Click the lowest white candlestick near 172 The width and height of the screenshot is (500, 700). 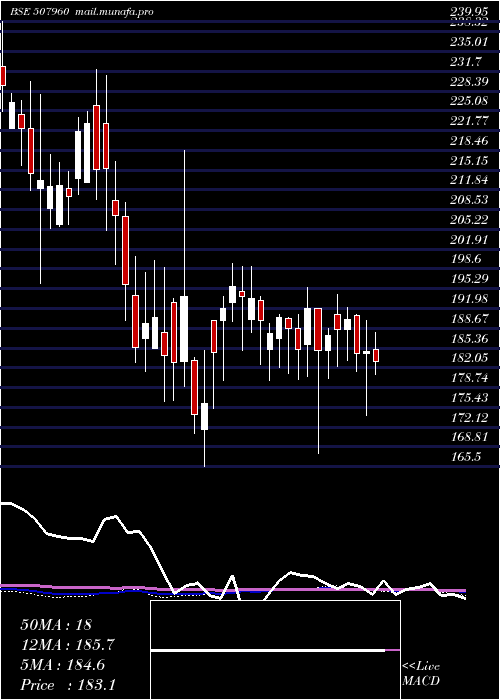click(x=204, y=416)
